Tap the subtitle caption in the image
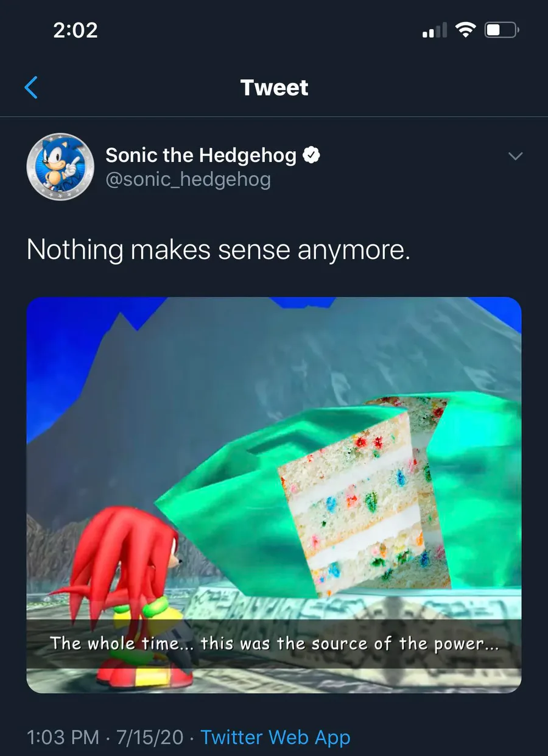Image resolution: width=548 pixels, height=756 pixels. [274, 643]
